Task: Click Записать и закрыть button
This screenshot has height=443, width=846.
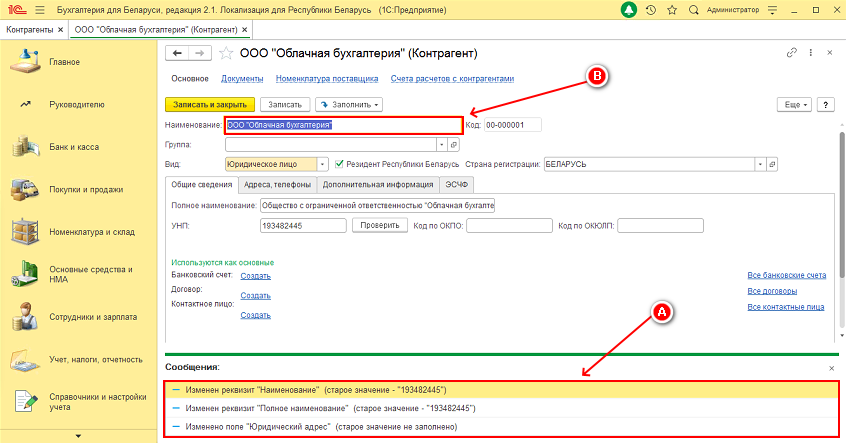Action: point(210,105)
